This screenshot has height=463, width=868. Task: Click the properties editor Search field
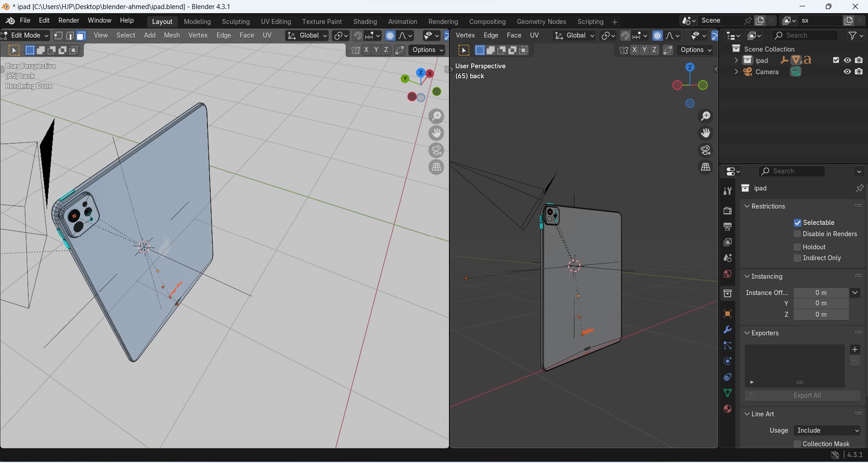pos(792,172)
